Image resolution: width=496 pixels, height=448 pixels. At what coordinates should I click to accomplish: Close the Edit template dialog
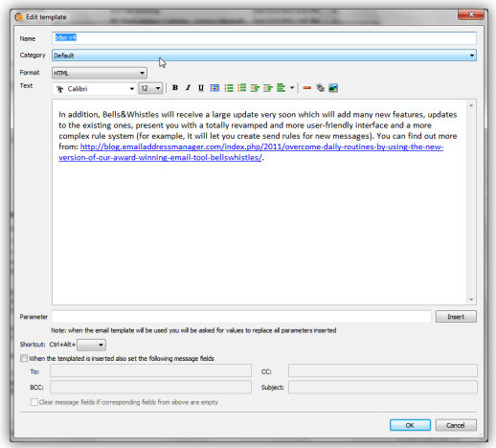coord(470,14)
